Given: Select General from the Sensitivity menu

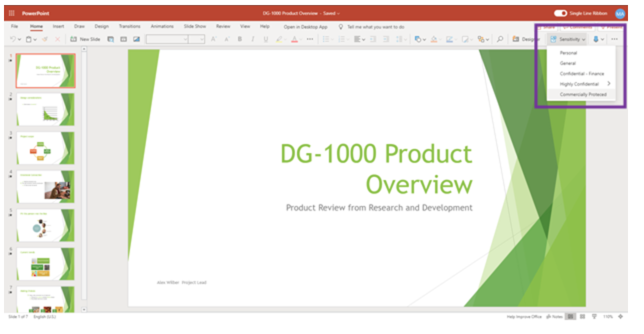Looking at the screenshot, I should 567,63.
